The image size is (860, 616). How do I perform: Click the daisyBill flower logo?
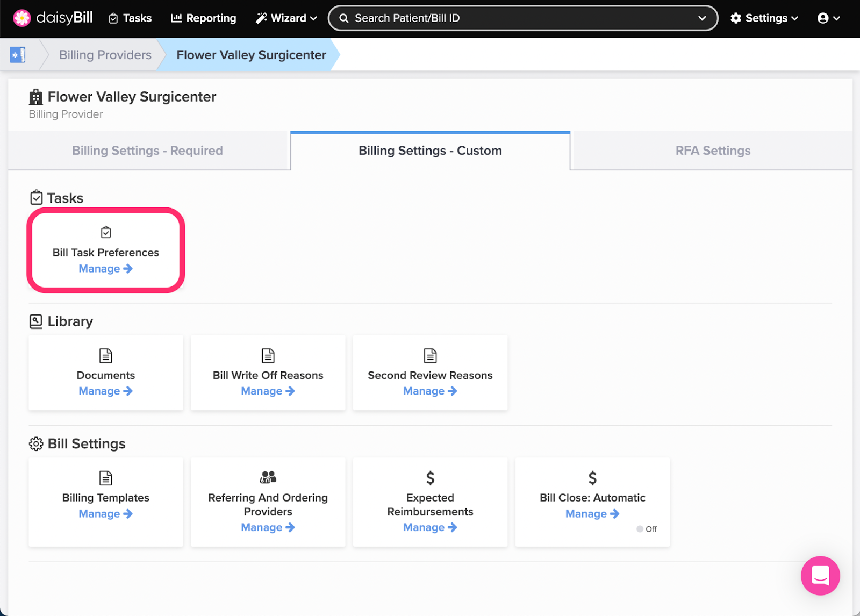22,18
